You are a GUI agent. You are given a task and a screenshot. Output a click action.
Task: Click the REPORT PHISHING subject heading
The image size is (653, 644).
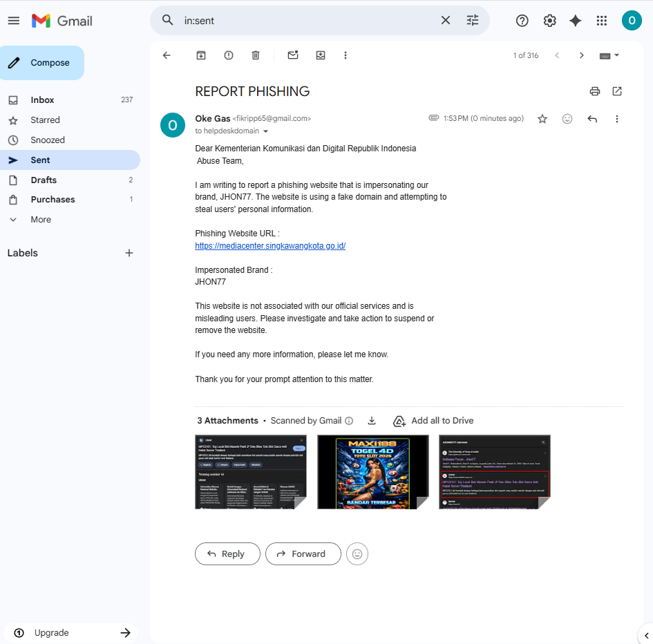pos(252,92)
